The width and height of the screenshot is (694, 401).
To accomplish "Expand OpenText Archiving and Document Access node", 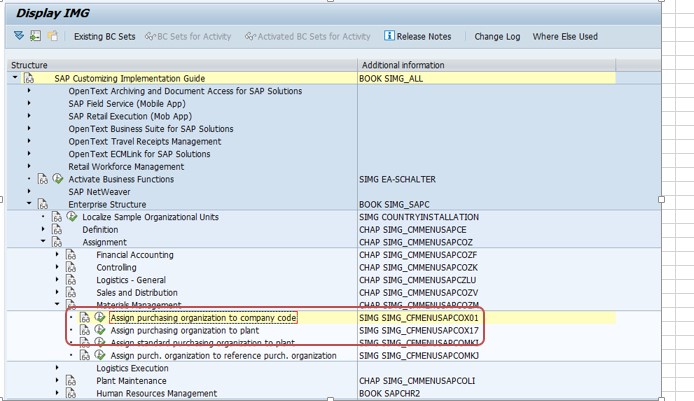I will tap(29, 90).
